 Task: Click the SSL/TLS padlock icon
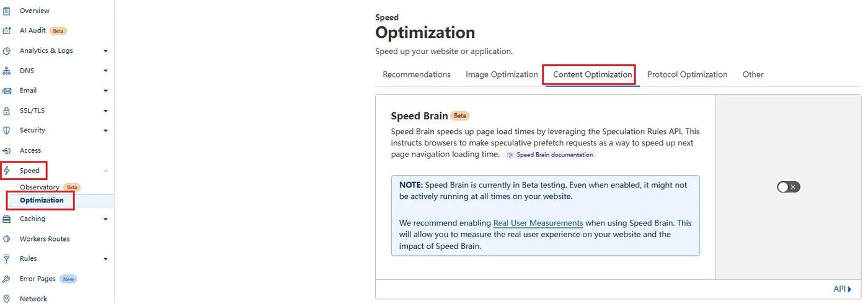6,111
